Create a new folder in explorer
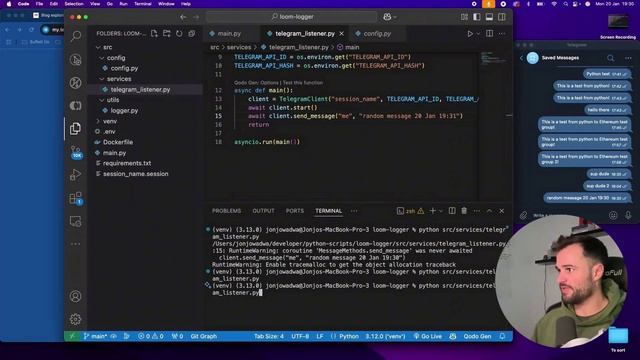This screenshot has width=640, height=360. pos(167,33)
